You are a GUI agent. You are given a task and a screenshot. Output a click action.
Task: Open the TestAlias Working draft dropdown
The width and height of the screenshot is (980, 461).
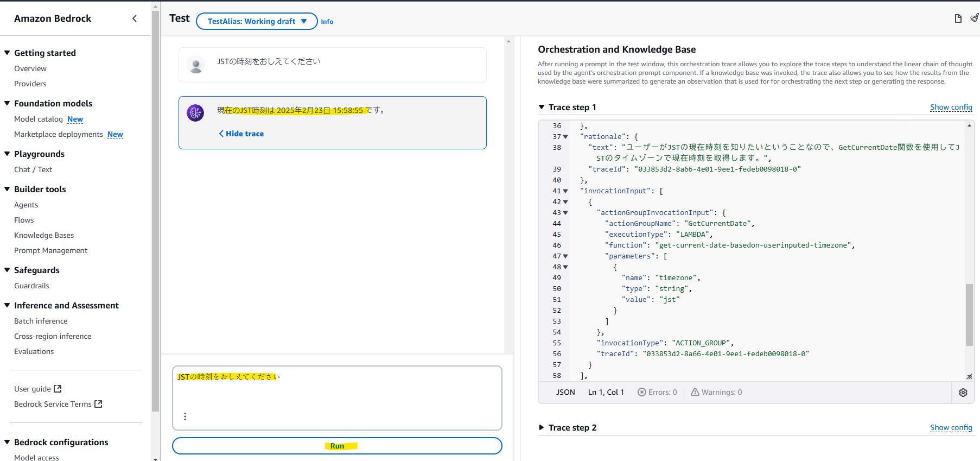[x=257, y=21]
